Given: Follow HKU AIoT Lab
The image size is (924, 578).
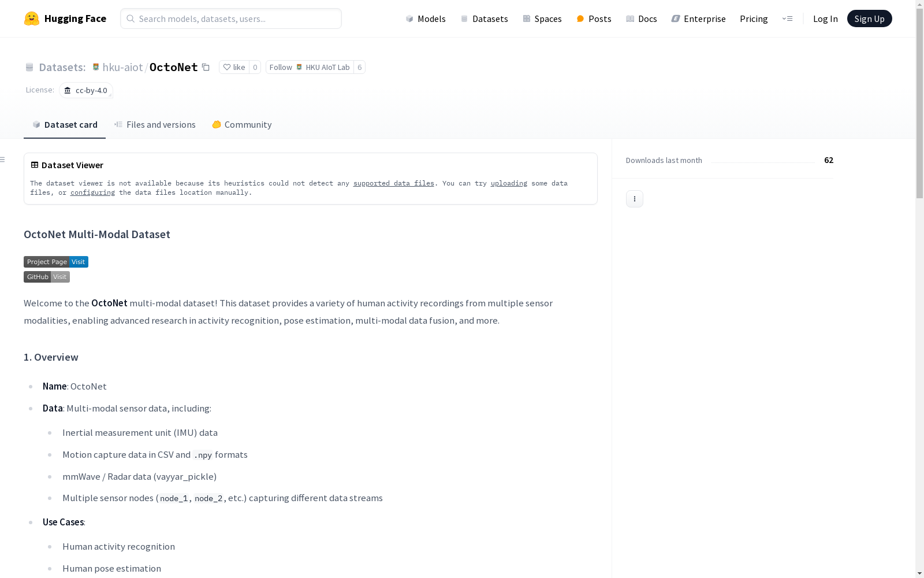Looking at the screenshot, I should [x=310, y=67].
